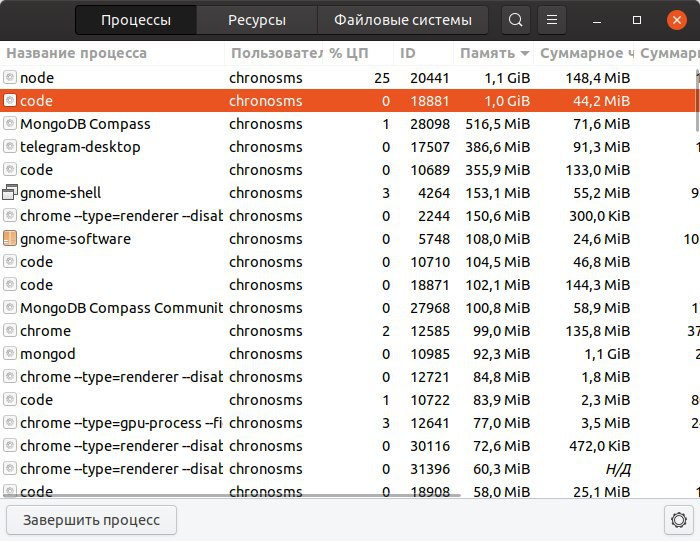Click the Н/Д value in row 31396
Screen dimensions: 700x541
click(x=618, y=469)
